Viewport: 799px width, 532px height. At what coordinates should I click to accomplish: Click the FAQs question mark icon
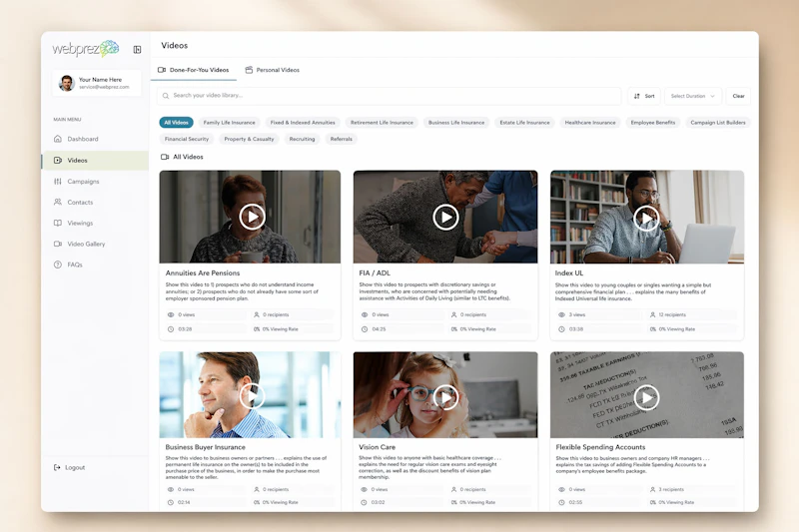coord(58,265)
